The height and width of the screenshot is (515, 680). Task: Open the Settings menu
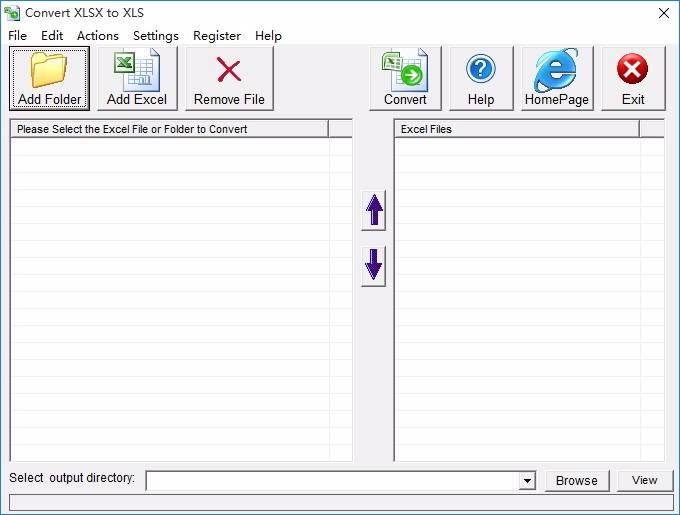pyautogui.click(x=156, y=36)
